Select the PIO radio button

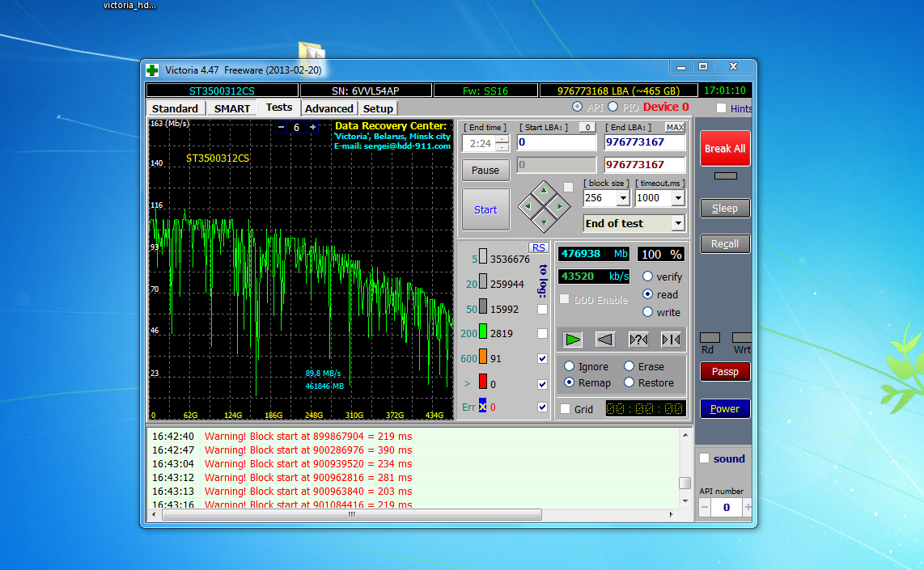612,107
